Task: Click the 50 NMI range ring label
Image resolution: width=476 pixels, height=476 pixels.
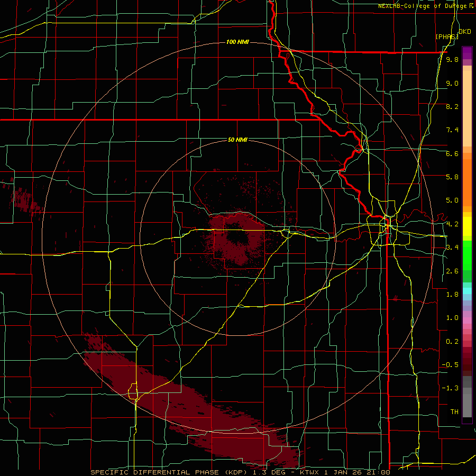Action: click(x=237, y=140)
